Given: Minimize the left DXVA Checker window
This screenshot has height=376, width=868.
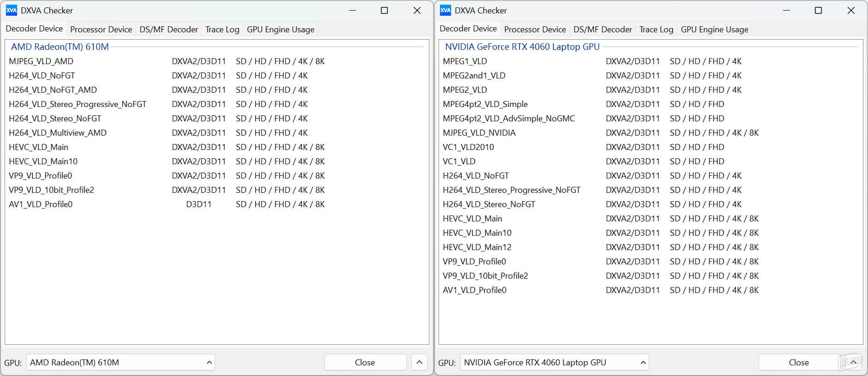Looking at the screenshot, I should pos(352,10).
